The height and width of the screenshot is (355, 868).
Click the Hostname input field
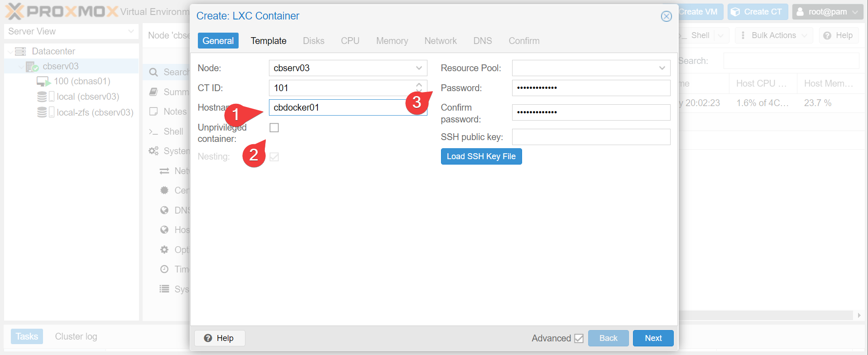click(x=348, y=107)
